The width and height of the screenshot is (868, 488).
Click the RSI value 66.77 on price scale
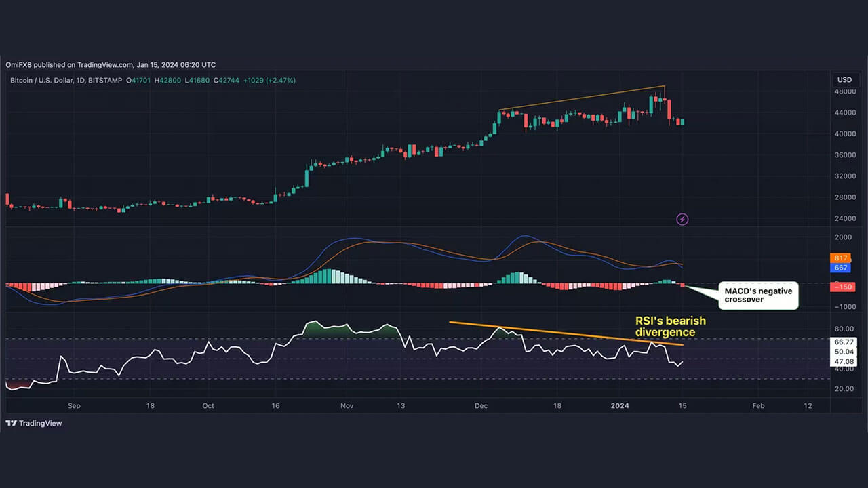843,342
